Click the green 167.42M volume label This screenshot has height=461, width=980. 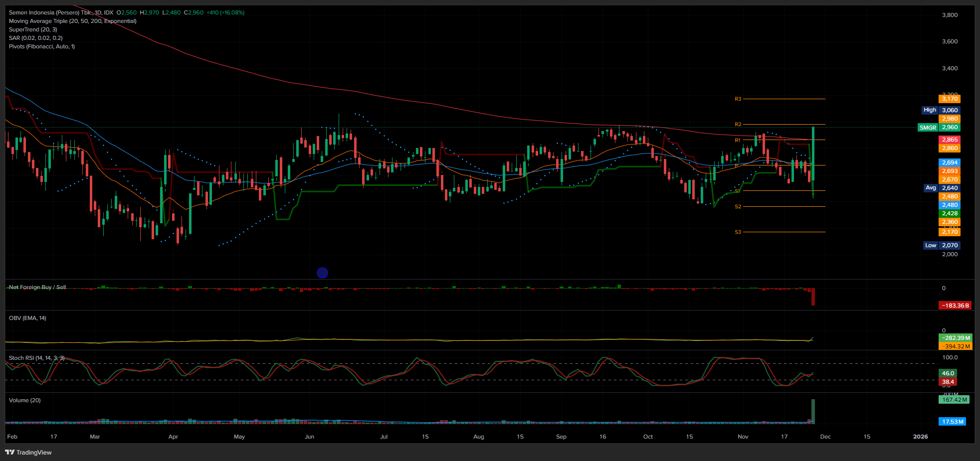954,400
